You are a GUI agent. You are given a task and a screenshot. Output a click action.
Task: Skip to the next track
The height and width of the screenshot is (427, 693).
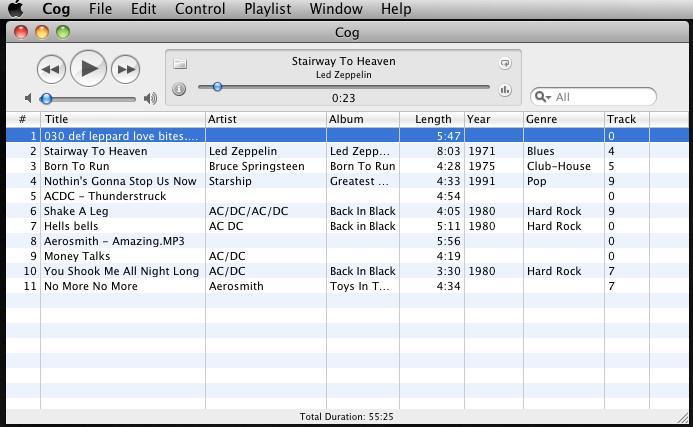coord(126,69)
